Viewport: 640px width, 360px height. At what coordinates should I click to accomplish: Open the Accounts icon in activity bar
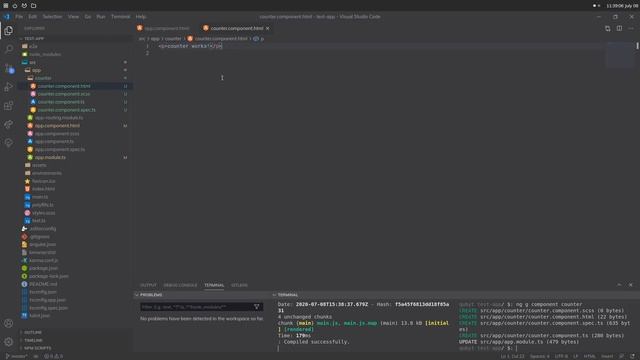(x=9, y=323)
